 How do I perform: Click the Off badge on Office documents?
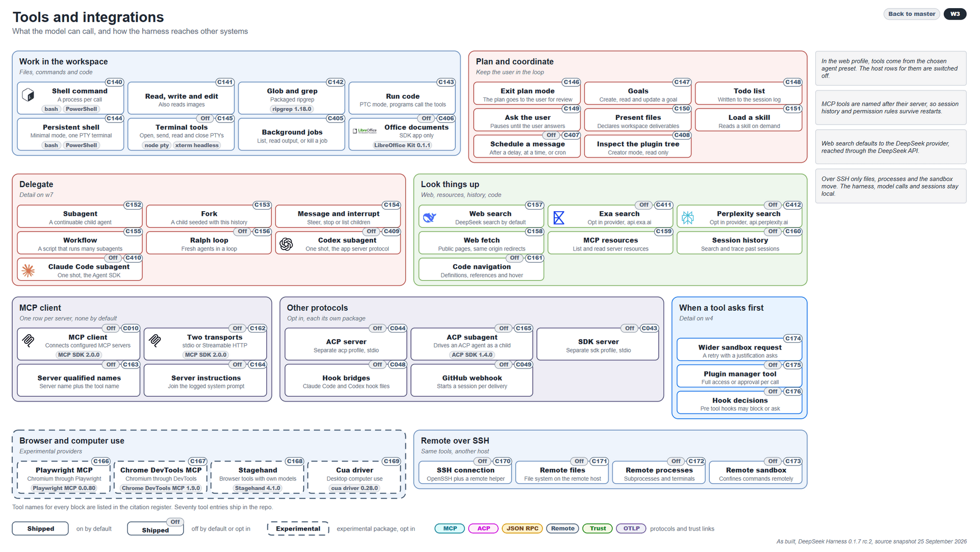(427, 118)
